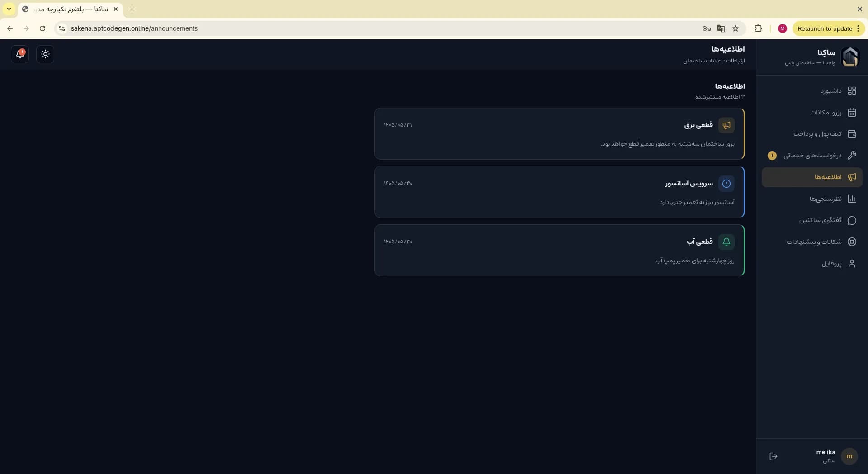Screen dimensions: 868x474
Task: Click the Sakena logo in the sidebar
Action: [x=850, y=57]
